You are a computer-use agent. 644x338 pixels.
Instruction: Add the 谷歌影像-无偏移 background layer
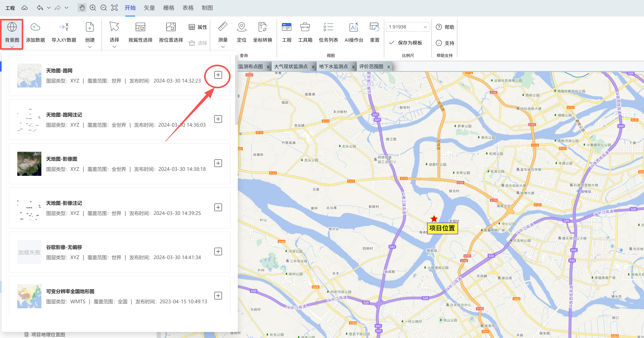218,251
